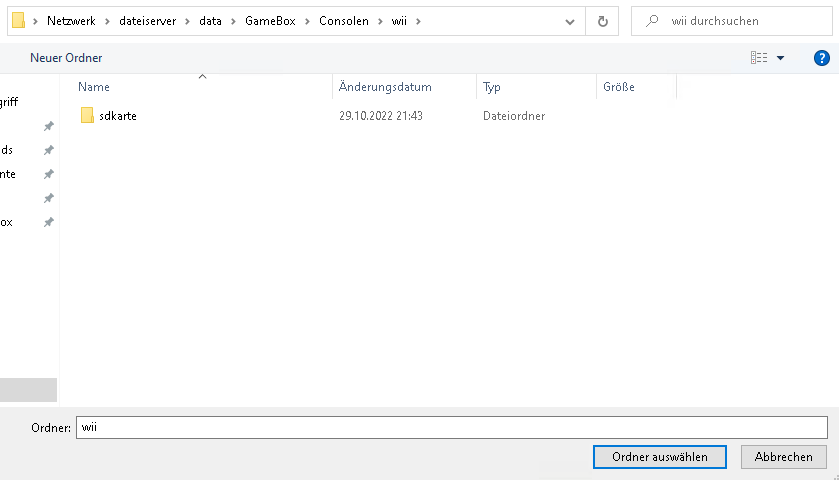Sort files by the Änderungsdatum column
The height and width of the screenshot is (480, 839).
385,87
